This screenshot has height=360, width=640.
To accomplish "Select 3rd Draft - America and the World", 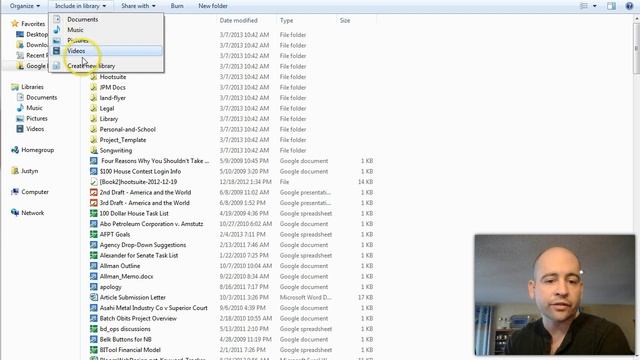I will click(144, 203).
